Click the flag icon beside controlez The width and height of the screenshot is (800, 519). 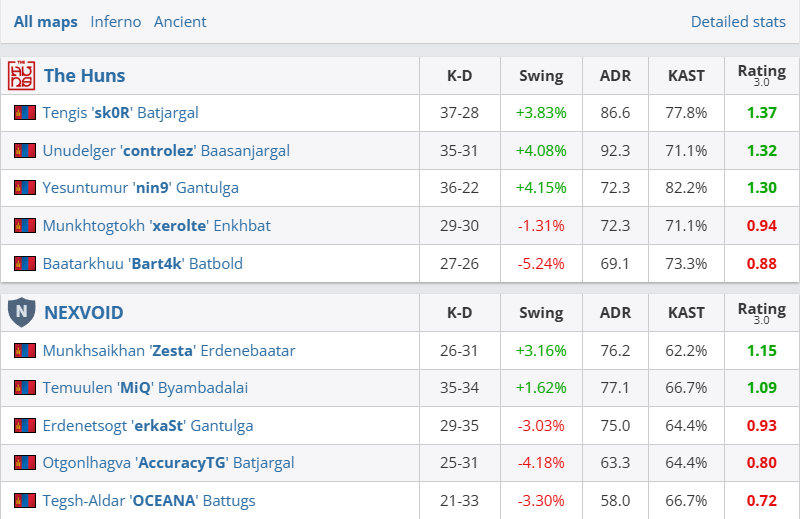click(x=25, y=151)
